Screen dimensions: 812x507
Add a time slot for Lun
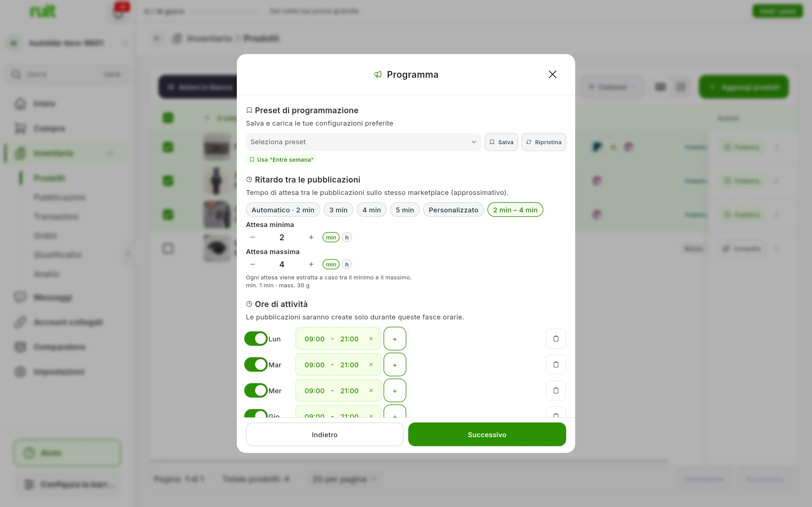pyautogui.click(x=395, y=339)
